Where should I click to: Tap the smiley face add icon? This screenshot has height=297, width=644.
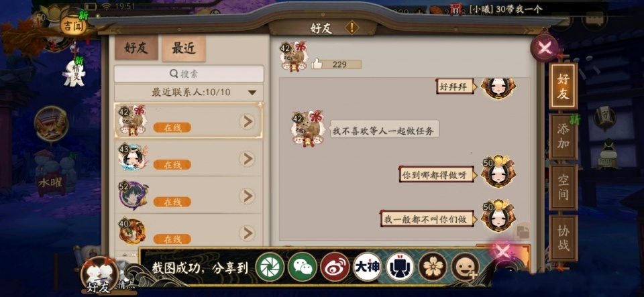466,267
